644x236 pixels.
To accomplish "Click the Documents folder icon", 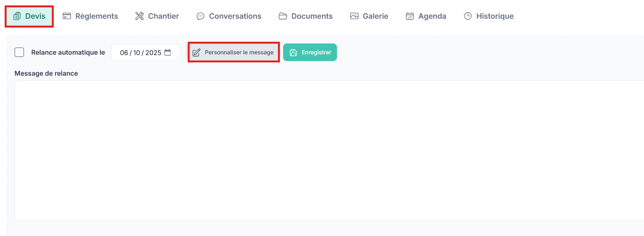I will tap(283, 16).
